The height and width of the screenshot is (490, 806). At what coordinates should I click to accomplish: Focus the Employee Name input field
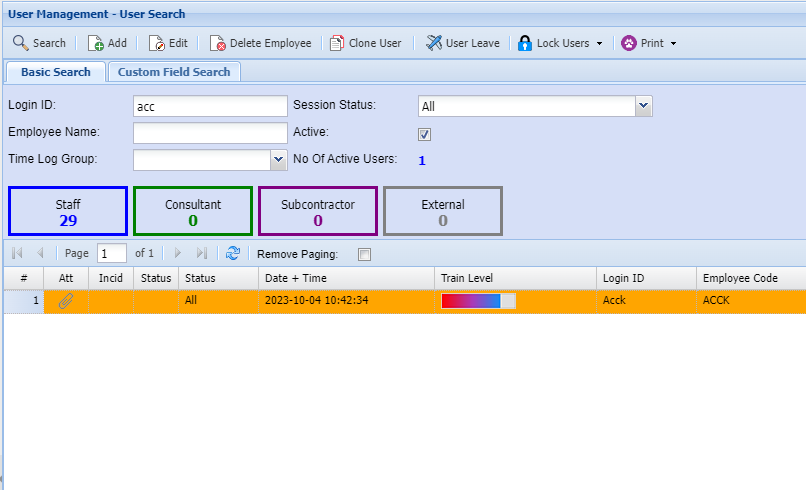210,133
